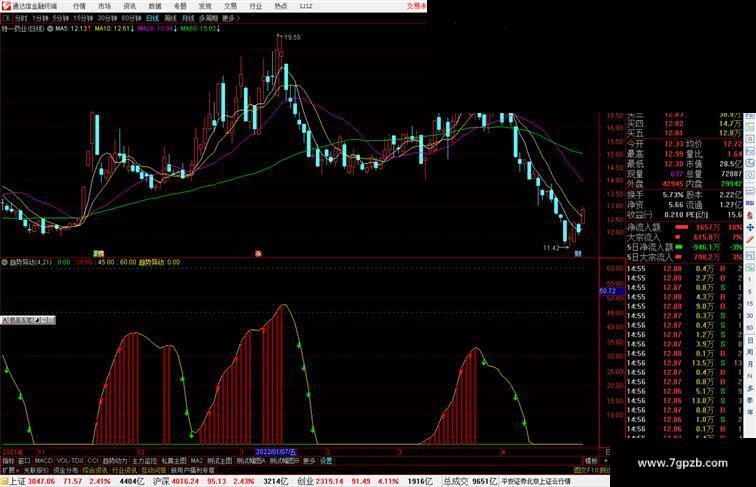
Task: Select the 日线 daily period
Action: [152, 18]
